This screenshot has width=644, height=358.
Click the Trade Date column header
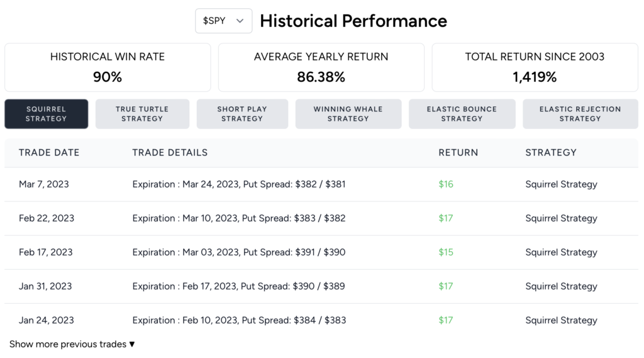coord(49,152)
